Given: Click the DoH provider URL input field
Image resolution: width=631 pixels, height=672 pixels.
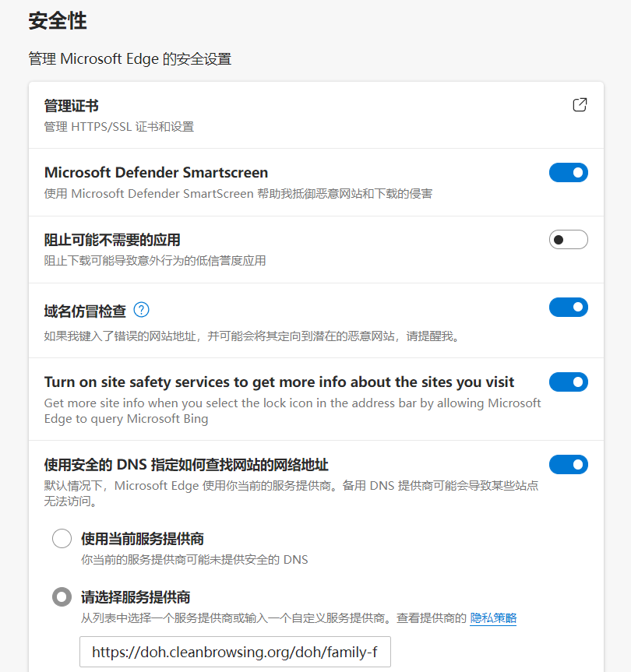Looking at the screenshot, I should (234, 652).
